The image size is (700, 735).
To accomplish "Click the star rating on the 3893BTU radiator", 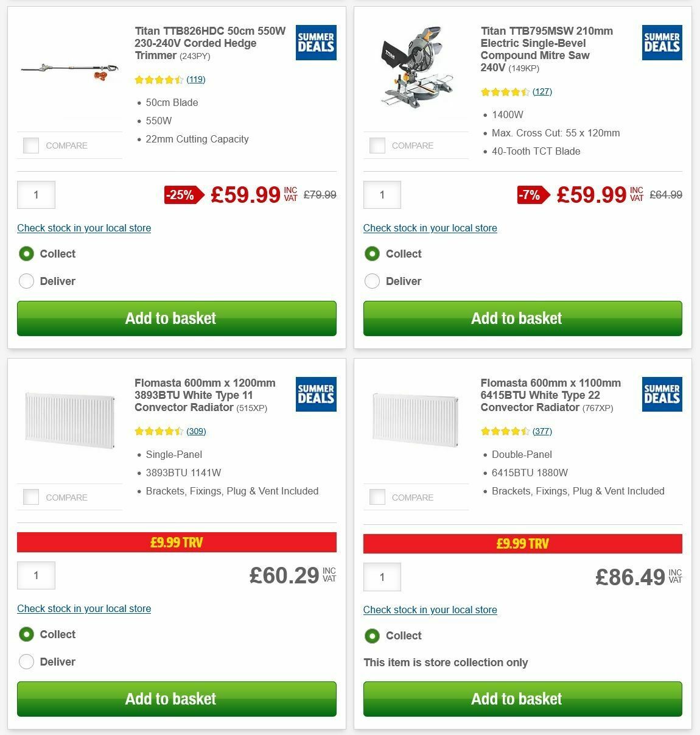I will [x=157, y=431].
